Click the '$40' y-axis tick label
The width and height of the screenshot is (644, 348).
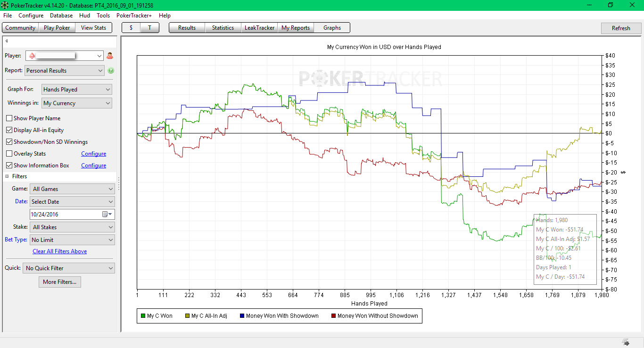610,56
